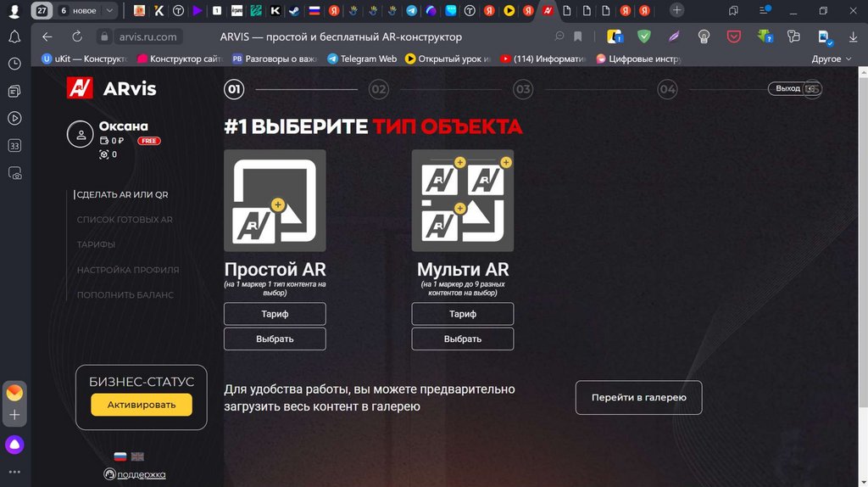Activate business status with Активировать button
868x487 pixels.
click(142, 405)
